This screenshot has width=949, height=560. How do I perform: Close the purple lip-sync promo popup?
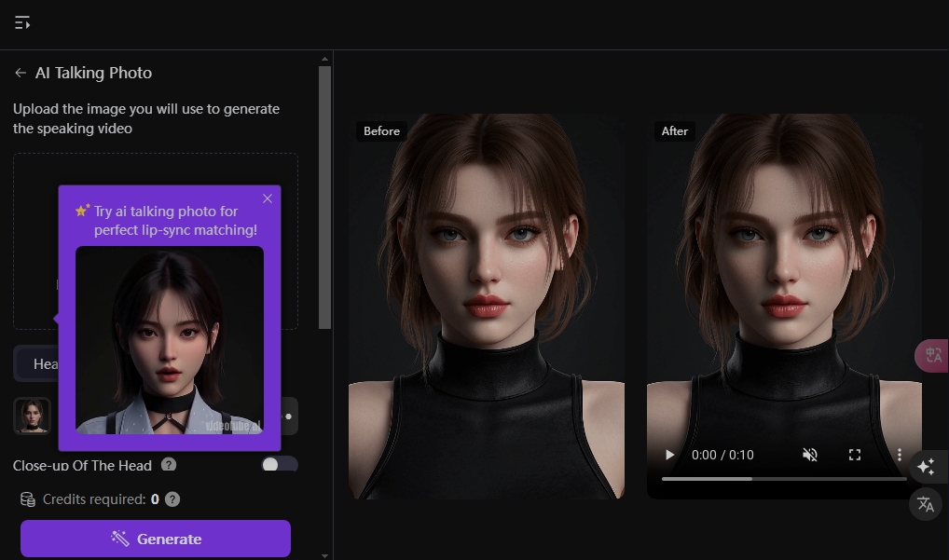[x=268, y=198]
